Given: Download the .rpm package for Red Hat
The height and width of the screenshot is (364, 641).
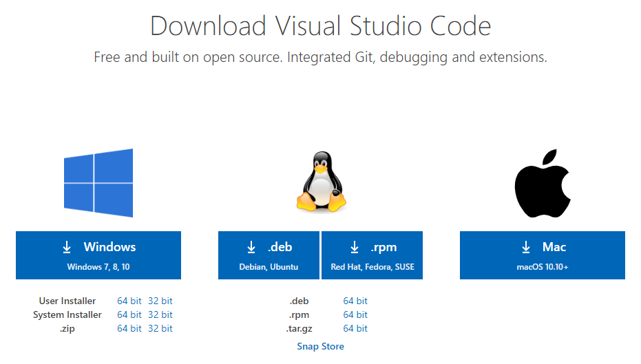Looking at the screenshot, I should coord(372,255).
